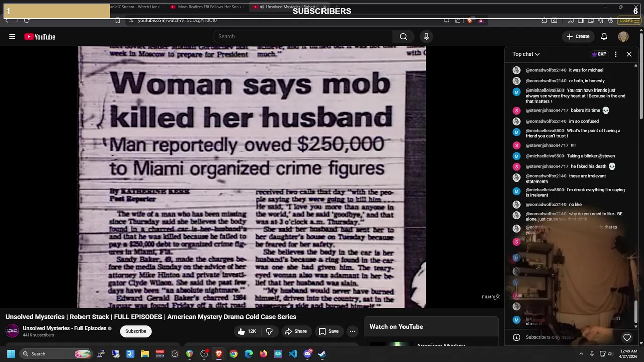Open Brave Shields lion icon
This screenshot has height=362, width=644.
(x=470, y=20)
